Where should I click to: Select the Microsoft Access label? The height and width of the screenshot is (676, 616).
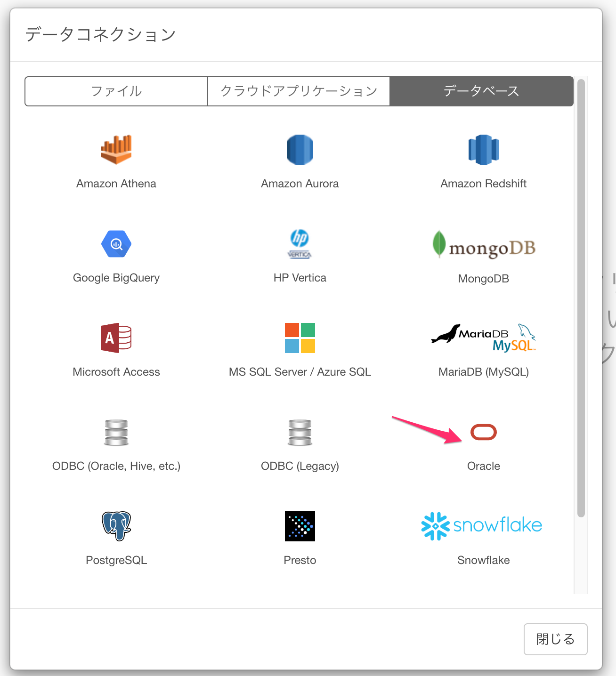(x=116, y=372)
